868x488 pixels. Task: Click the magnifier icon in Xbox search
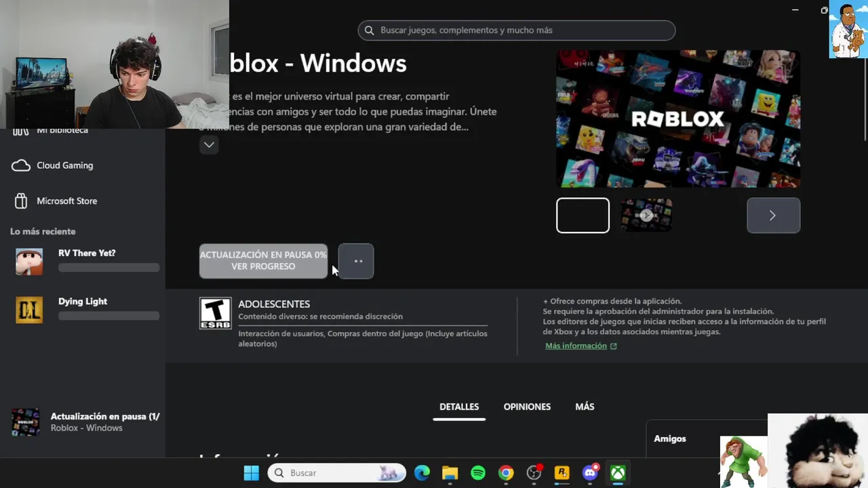(370, 30)
